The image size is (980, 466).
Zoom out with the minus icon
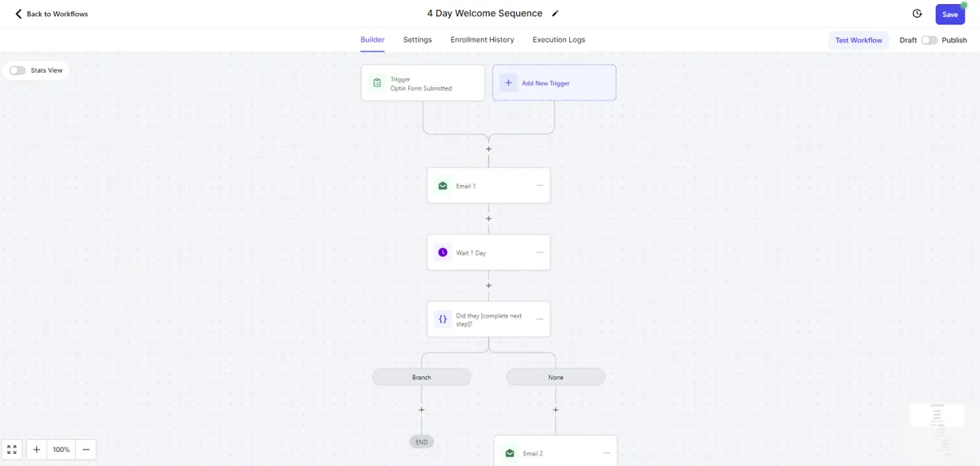(86, 450)
